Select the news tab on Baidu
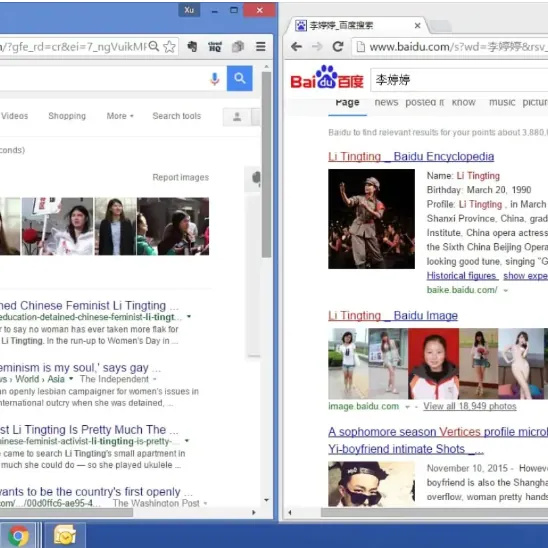 coord(386,102)
